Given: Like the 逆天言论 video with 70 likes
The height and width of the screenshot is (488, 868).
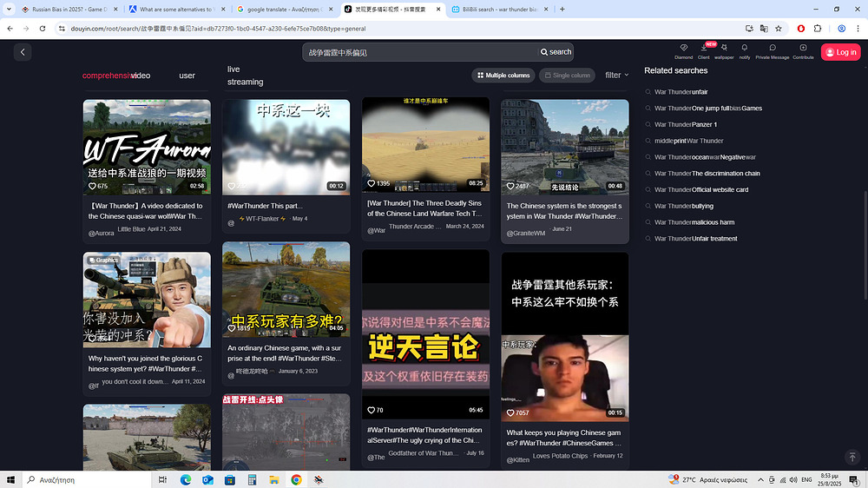Looking at the screenshot, I should point(371,410).
